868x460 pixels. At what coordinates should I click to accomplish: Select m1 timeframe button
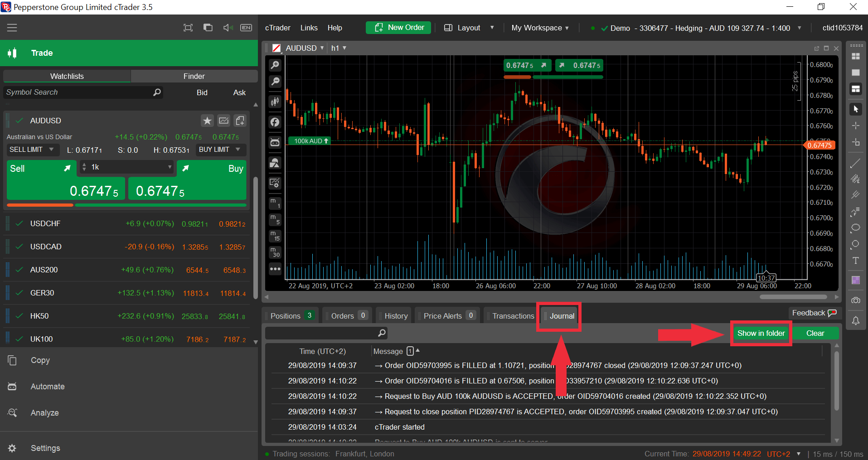(275, 203)
